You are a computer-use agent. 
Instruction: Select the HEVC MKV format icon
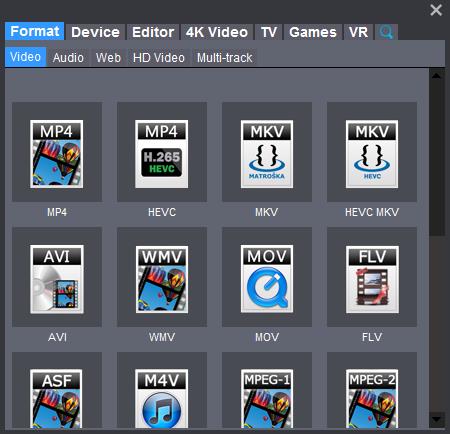click(372, 154)
